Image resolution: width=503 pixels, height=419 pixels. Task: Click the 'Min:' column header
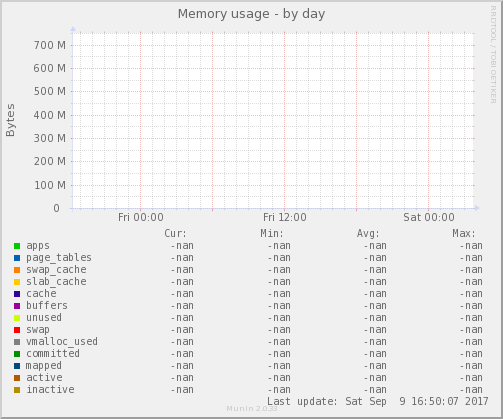[272, 233]
